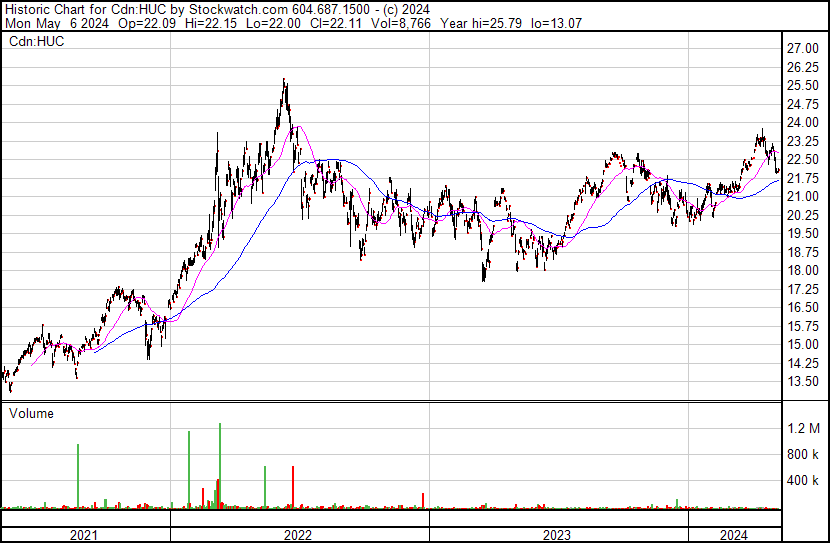Select the 15.00 price axis label
The image size is (830, 543).
(x=802, y=345)
